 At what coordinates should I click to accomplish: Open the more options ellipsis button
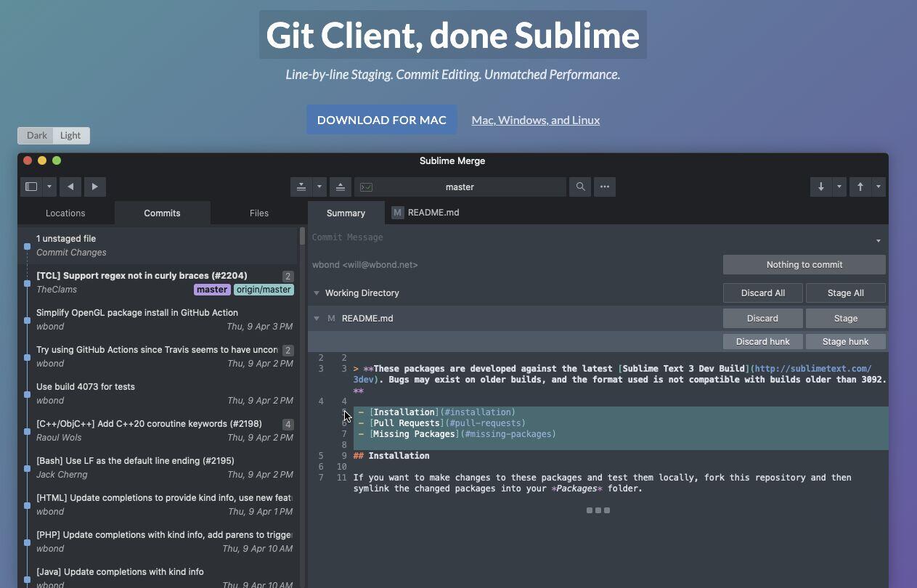point(605,187)
